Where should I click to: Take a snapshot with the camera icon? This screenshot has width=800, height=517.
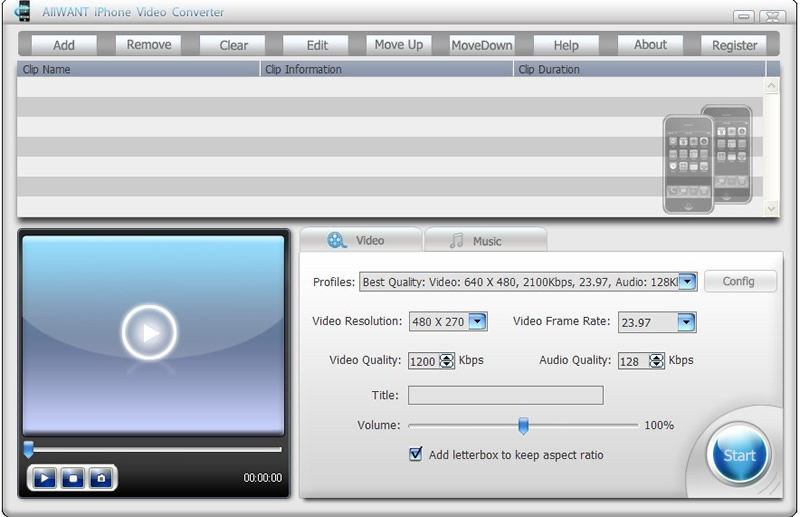coord(101,478)
